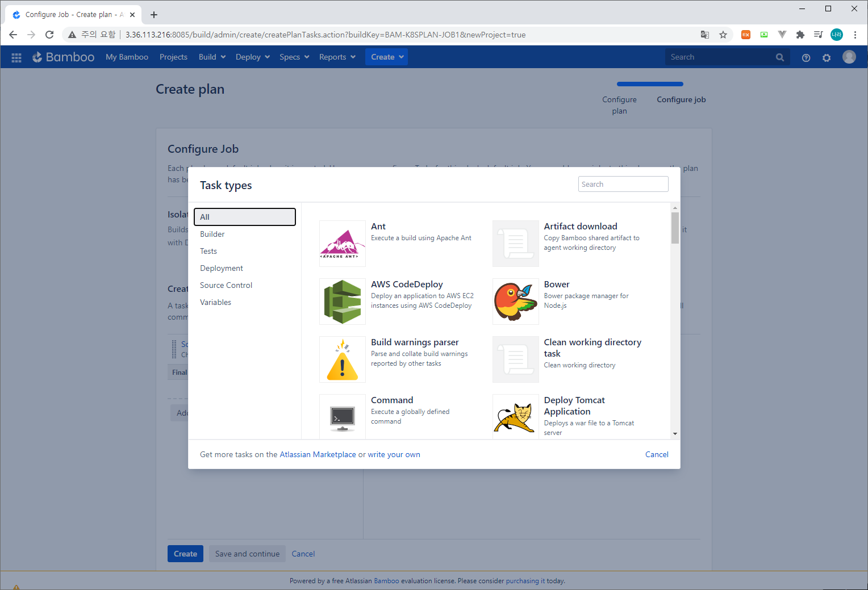Open the Projects menu item
868x590 pixels.
[173, 57]
